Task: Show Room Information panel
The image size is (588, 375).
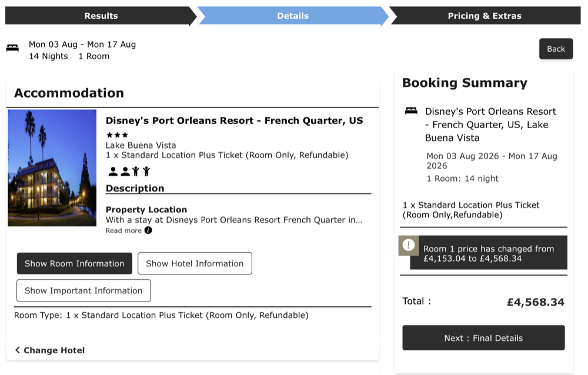Action: coord(74,263)
